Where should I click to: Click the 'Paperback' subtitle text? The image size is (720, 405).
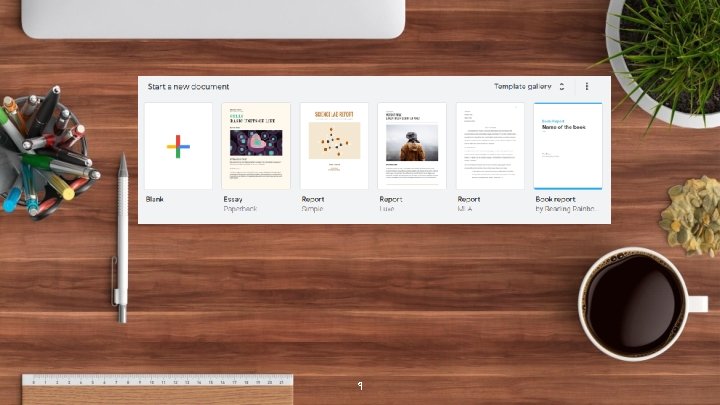click(x=240, y=209)
